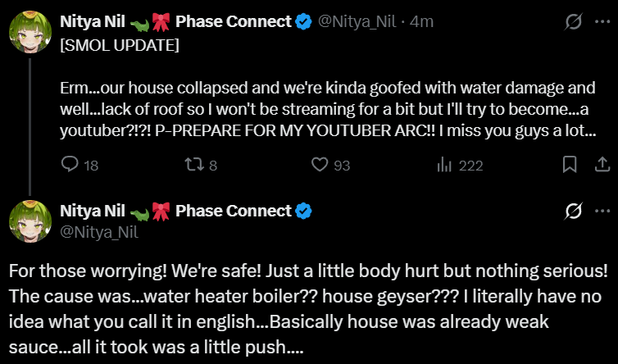
Task: Open replies on the SMOL UPDATE tweet
Action: [x=80, y=165]
